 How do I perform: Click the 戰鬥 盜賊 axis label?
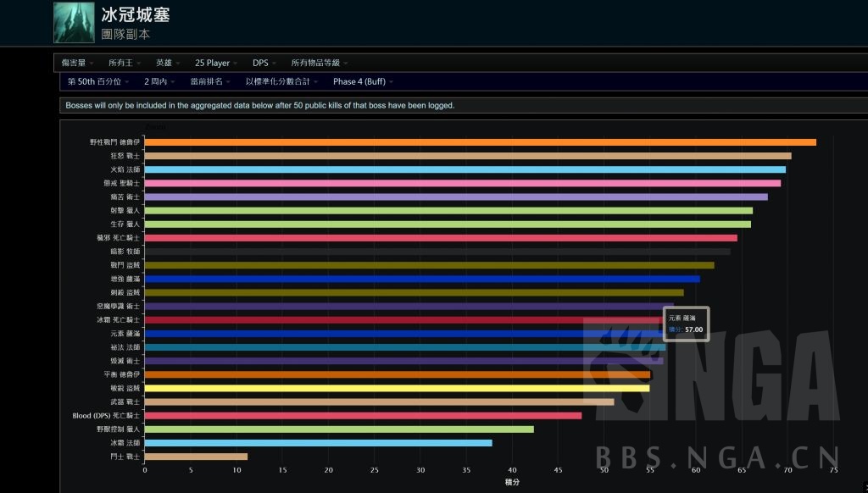click(x=125, y=265)
